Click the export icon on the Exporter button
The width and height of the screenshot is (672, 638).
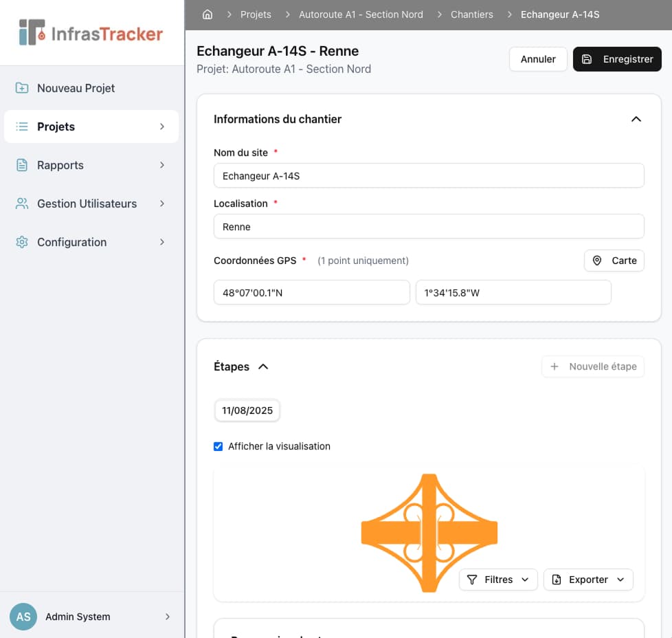[555, 580]
